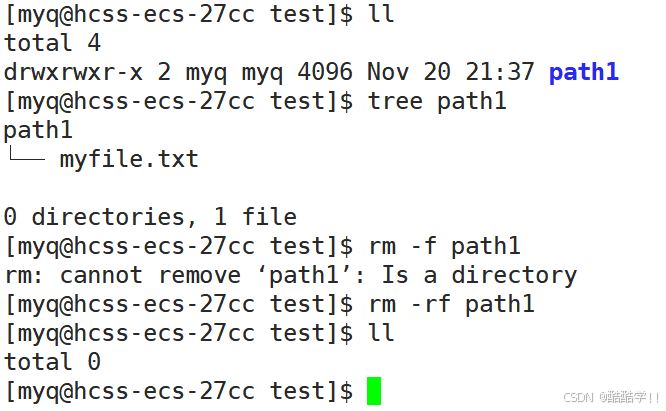Click the '0 directories, 1 file' summary
666x411 pixels.
tap(150, 217)
